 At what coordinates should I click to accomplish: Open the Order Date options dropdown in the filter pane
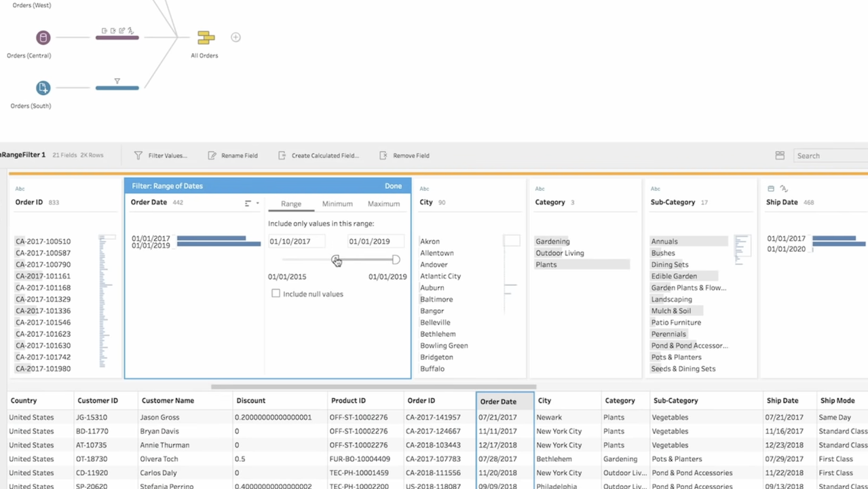tap(257, 203)
